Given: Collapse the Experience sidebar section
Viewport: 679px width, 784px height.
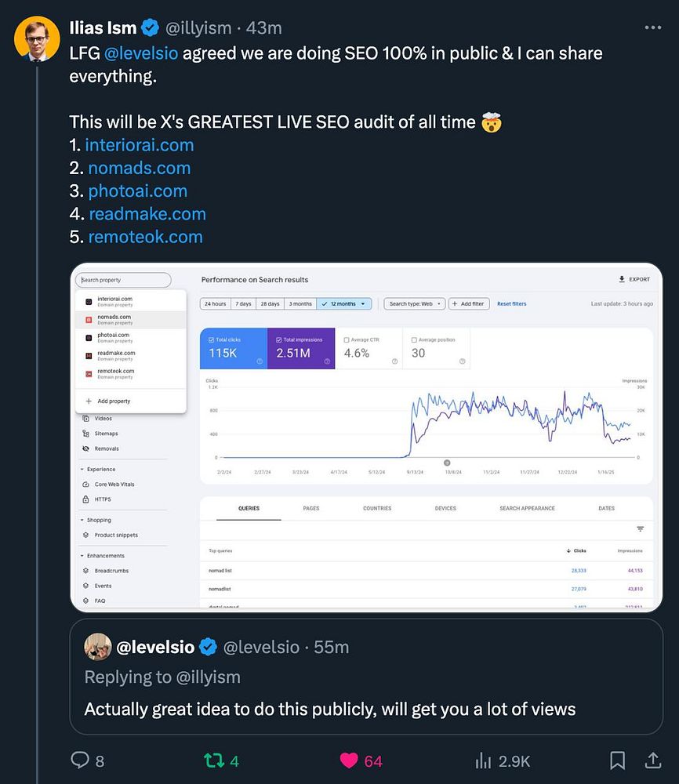Looking at the screenshot, I should [82, 470].
